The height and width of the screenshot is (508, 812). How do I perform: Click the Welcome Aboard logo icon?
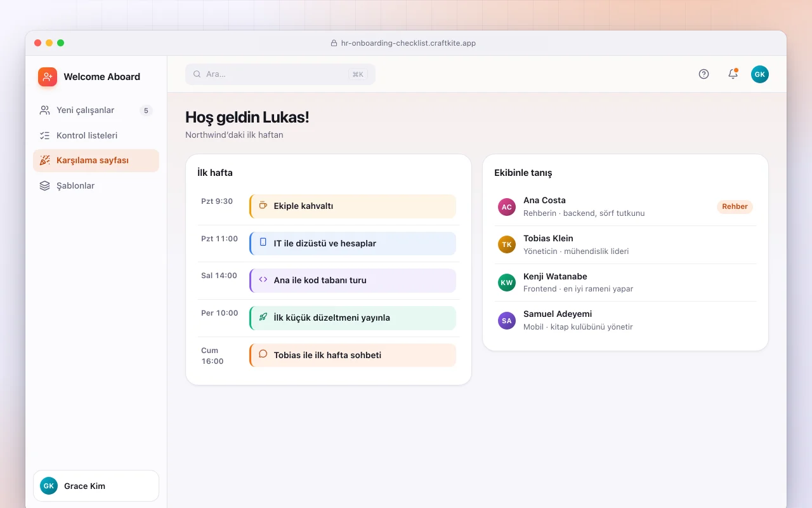point(48,77)
